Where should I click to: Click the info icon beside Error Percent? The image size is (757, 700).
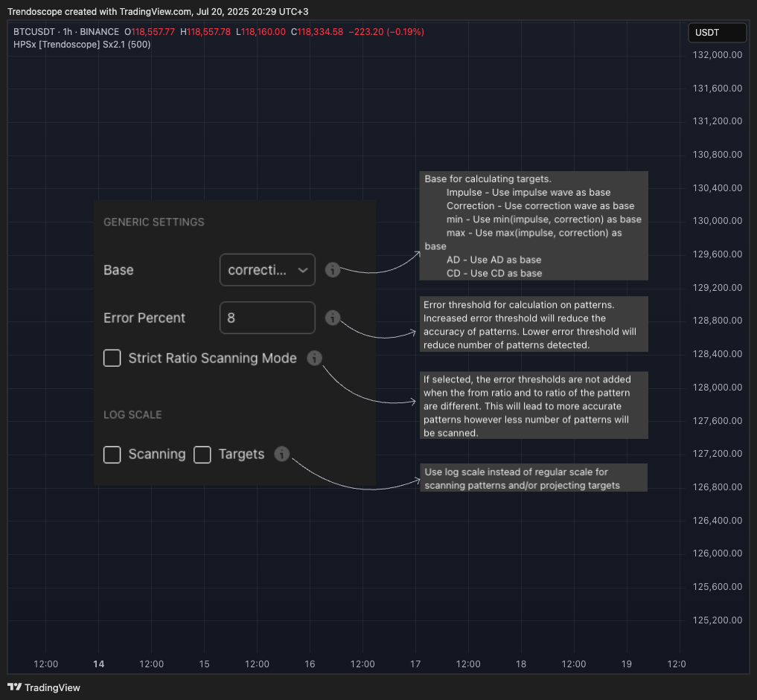click(332, 318)
